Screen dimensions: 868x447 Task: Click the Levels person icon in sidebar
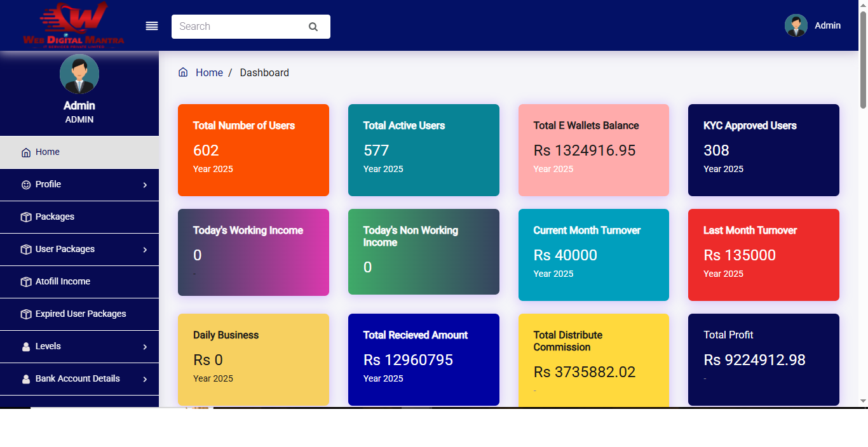point(25,346)
